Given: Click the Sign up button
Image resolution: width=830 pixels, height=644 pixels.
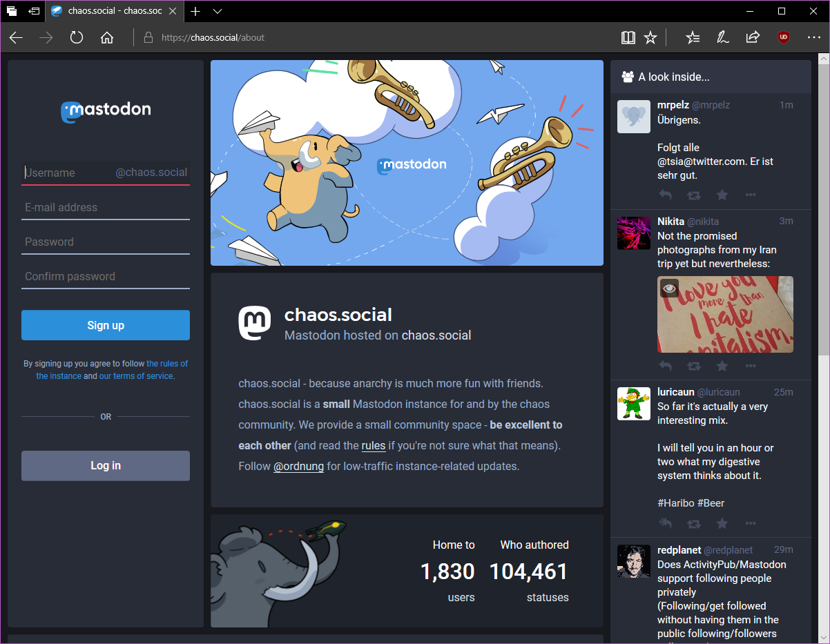Looking at the screenshot, I should [106, 325].
